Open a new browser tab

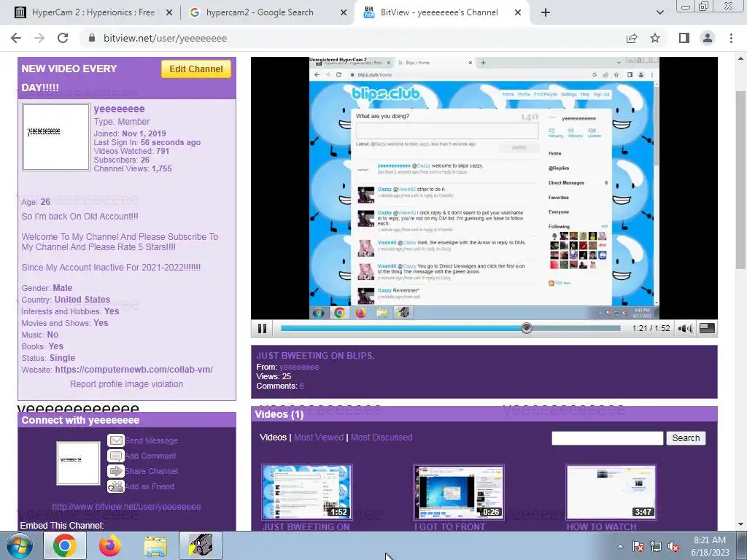click(x=546, y=12)
